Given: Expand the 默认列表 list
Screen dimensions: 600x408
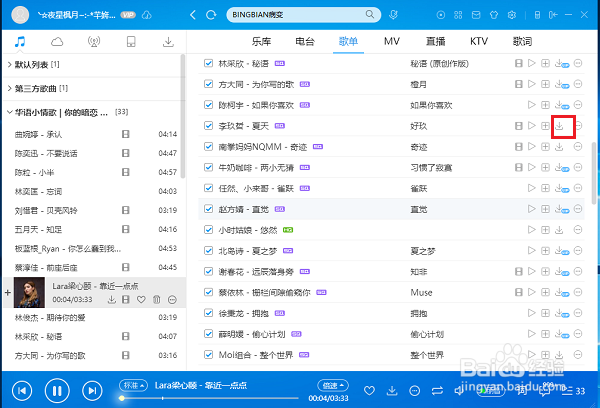Looking at the screenshot, I should coord(10,64).
